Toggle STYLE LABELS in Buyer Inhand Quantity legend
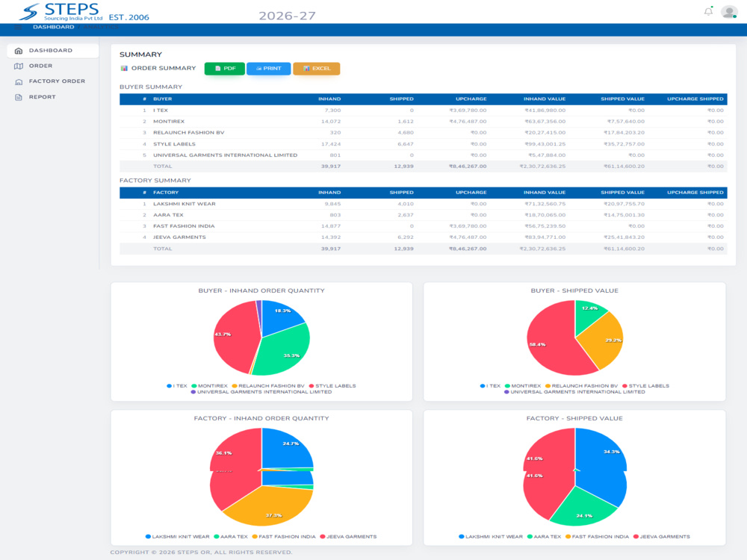Image resolution: width=747 pixels, height=560 pixels. point(332,386)
